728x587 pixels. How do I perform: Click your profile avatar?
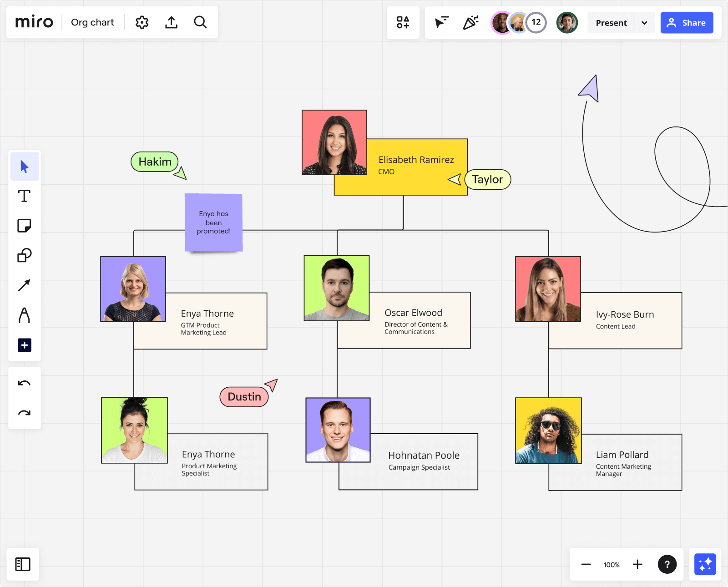(567, 22)
